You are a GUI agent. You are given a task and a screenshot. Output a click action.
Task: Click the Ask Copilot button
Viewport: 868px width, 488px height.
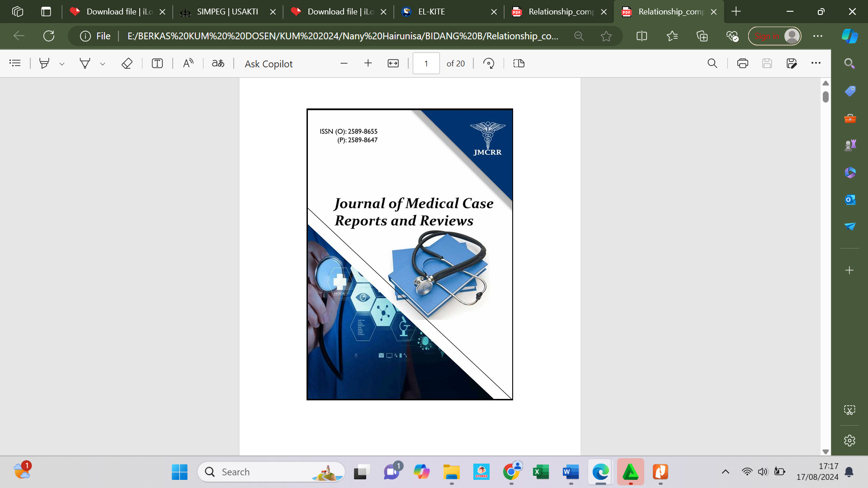point(269,64)
